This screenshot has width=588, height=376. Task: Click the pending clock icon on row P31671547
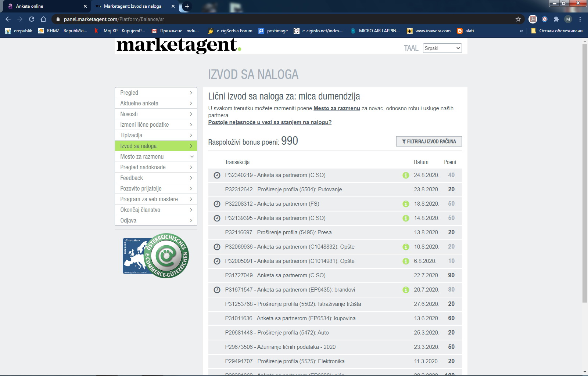click(217, 290)
